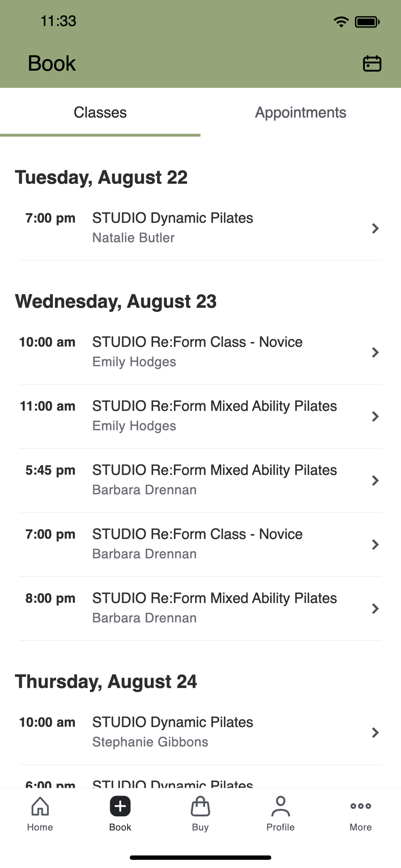Image resolution: width=401 pixels, height=868 pixels.
Task: Expand Tuesday 7:00 pm Dynamic Pilates chevron
Action: tap(375, 228)
